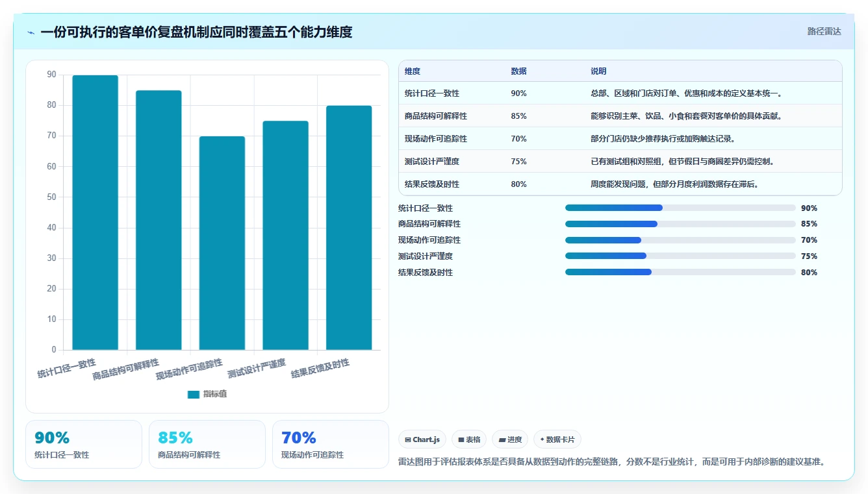Click table cell 结果反馈及时性
868x494 pixels.
click(x=432, y=184)
